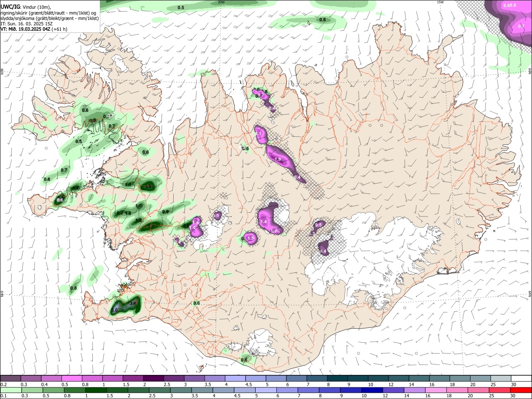The image size is (532, 399).
Task: Click the white 0.6 label on Snæfellsnes tip
Action: click(x=59, y=200)
